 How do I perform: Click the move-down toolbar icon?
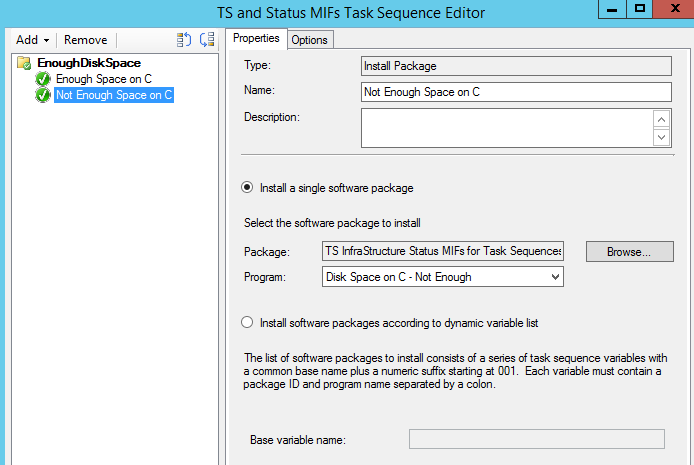[x=207, y=40]
